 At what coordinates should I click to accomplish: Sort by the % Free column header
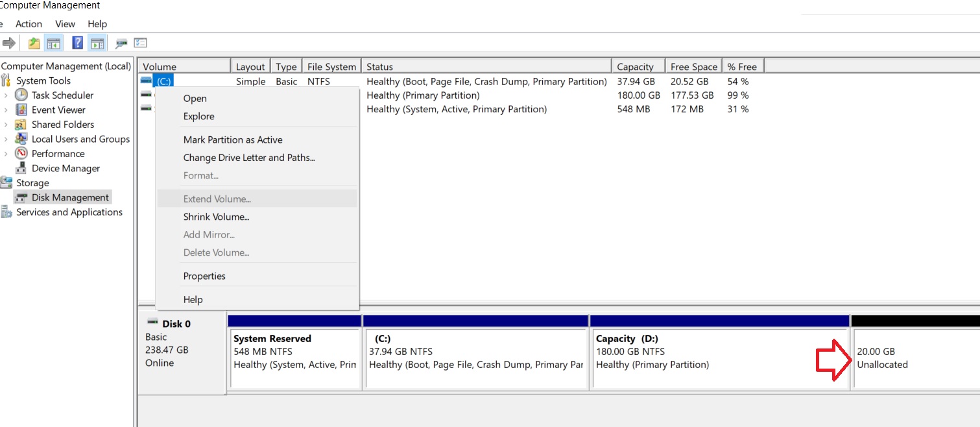(743, 66)
